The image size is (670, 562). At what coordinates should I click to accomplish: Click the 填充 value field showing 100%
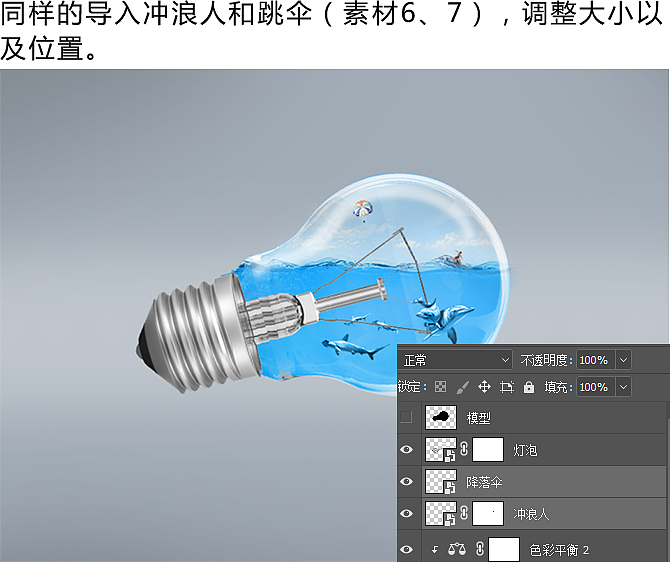click(596, 387)
